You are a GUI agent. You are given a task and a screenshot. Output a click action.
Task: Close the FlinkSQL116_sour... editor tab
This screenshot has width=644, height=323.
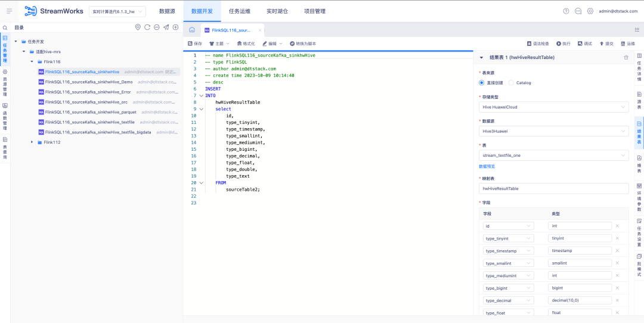pyautogui.click(x=260, y=30)
